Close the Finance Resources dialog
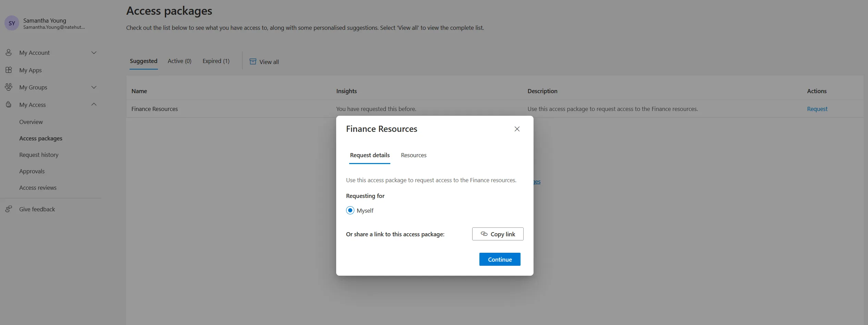Screen dimensions: 868x325 517,129
